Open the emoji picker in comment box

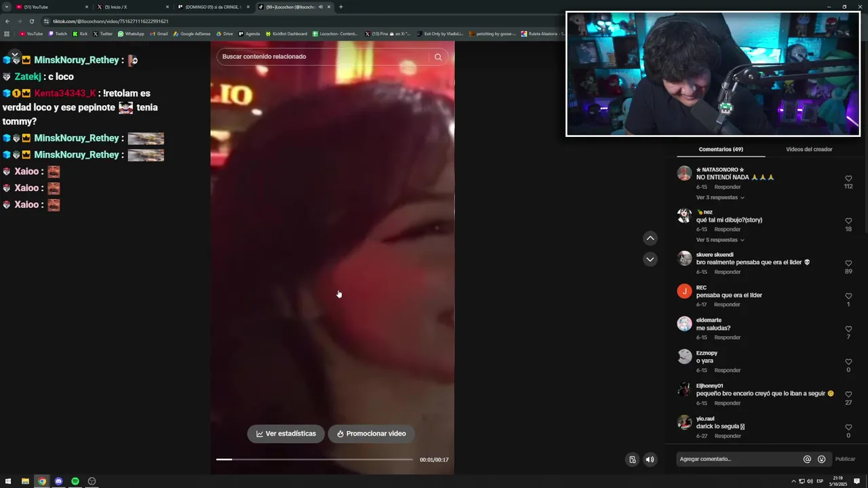[821, 459]
